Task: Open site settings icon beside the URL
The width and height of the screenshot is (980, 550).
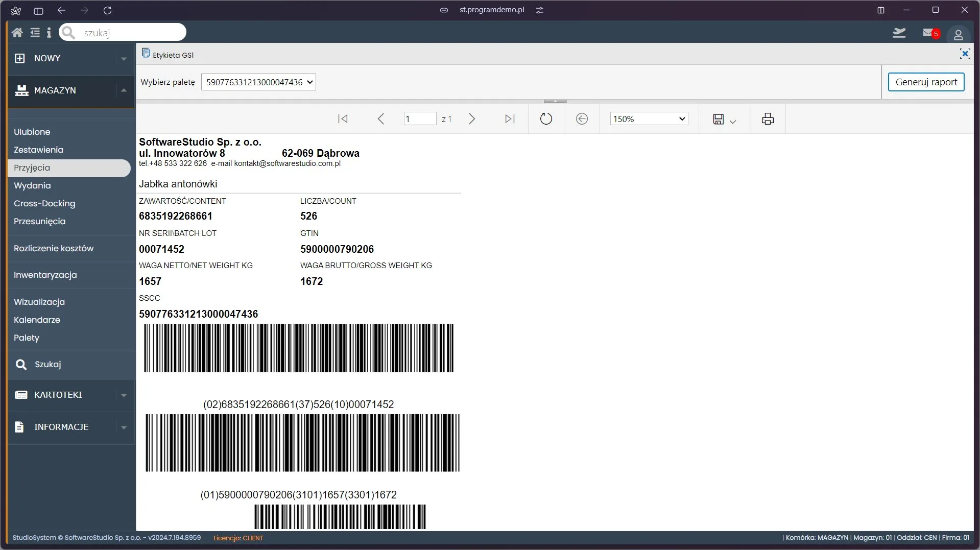Action: (540, 10)
